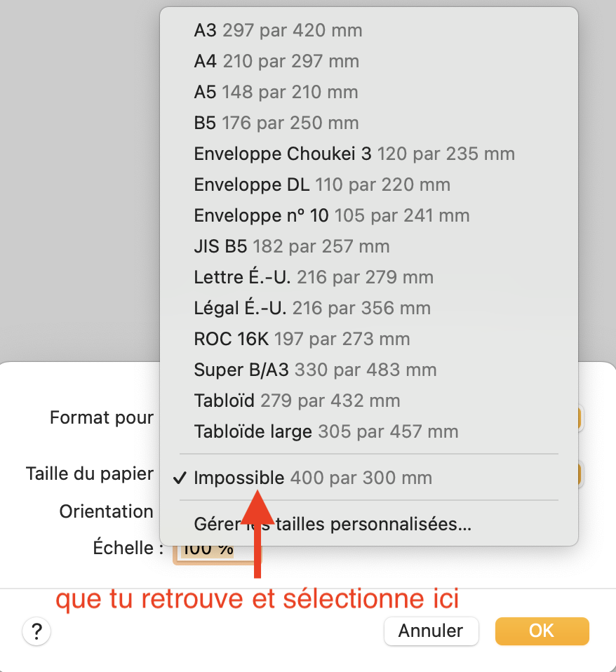Image resolution: width=616 pixels, height=672 pixels.
Task: Select Légal É.-U. format
Action: pyautogui.click(x=312, y=308)
